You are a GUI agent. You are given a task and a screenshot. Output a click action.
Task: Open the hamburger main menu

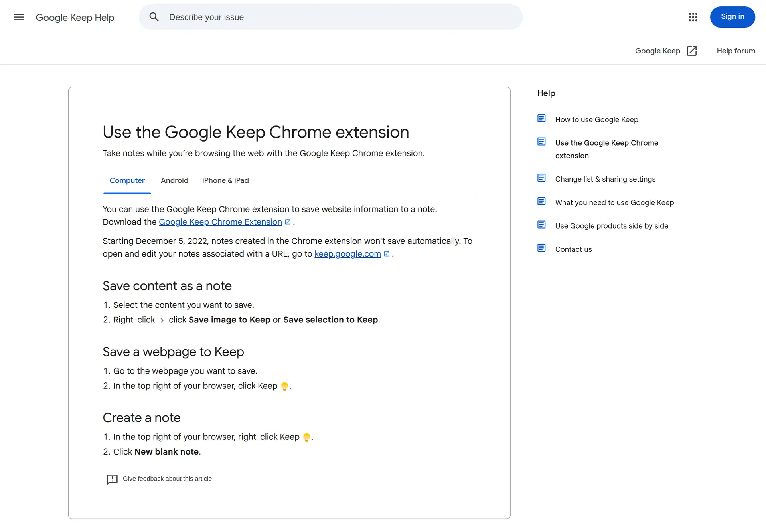pos(19,17)
